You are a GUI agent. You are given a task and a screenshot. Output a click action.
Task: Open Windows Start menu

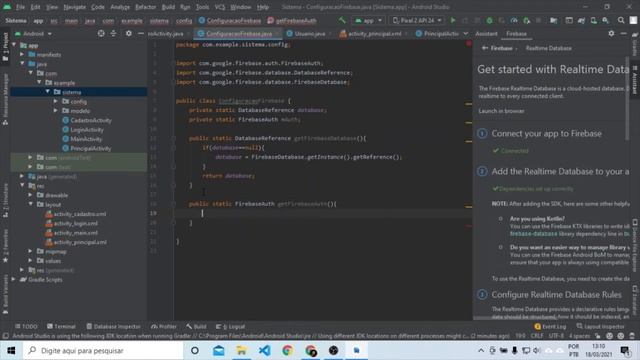pyautogui.click(x=11, y=350)
